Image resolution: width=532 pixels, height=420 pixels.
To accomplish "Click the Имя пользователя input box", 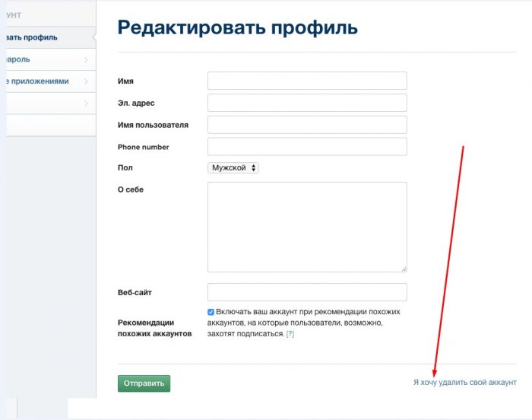I will click(307, 125).
